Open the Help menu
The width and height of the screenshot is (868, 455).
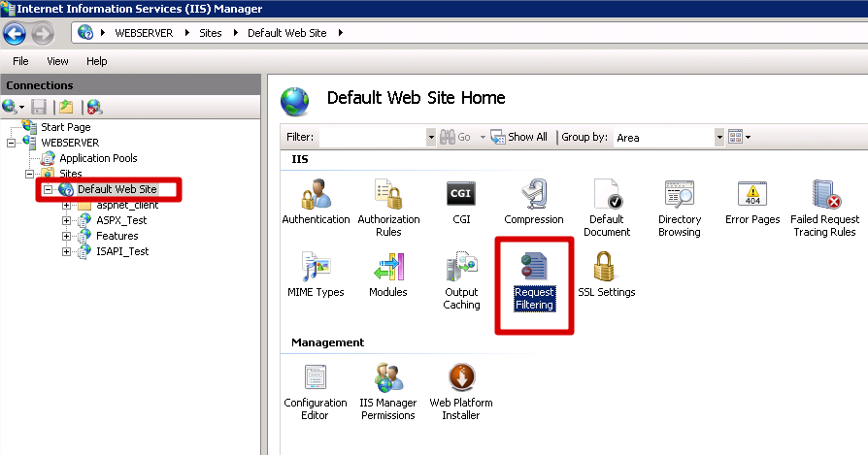97,61
